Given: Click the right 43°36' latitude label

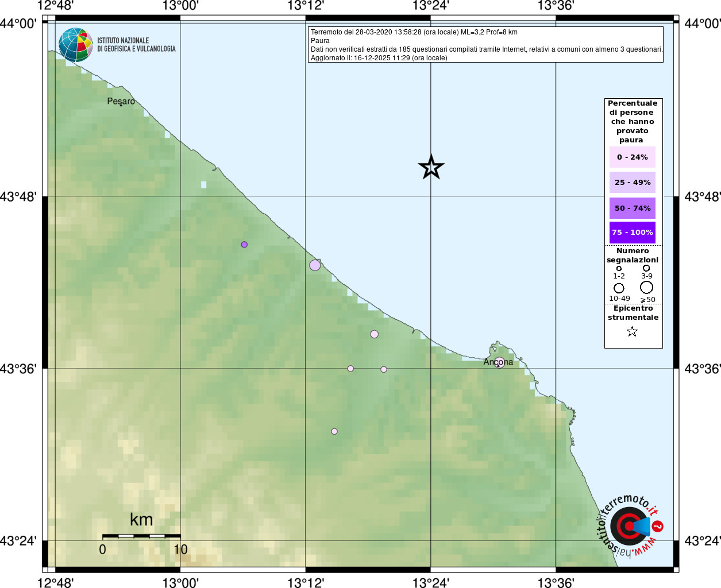Looking at the screenshot, I should point(703,369).
